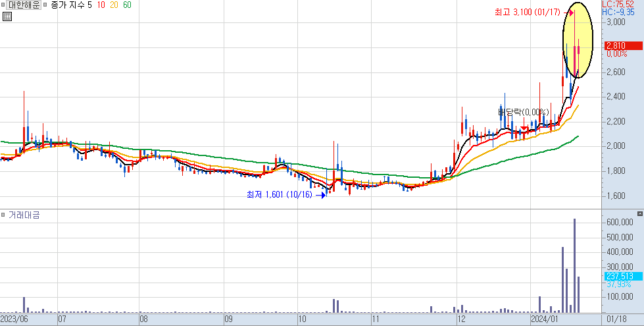Screen dimensions: 644x326
Task: Click the 최저 1,601 (10/16) low label
Action: [x=280, y=195]
